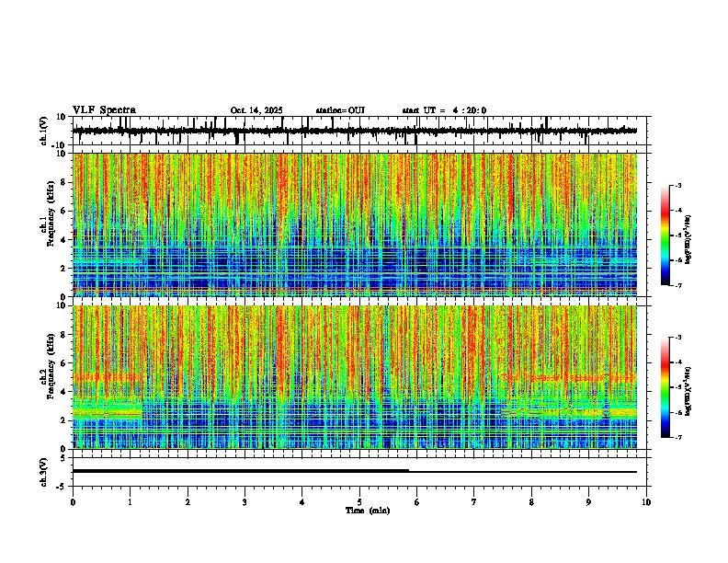Click the '0' tick on time axis
The height and width of the screenshot is (563, 728).
[x=73, y=502]
